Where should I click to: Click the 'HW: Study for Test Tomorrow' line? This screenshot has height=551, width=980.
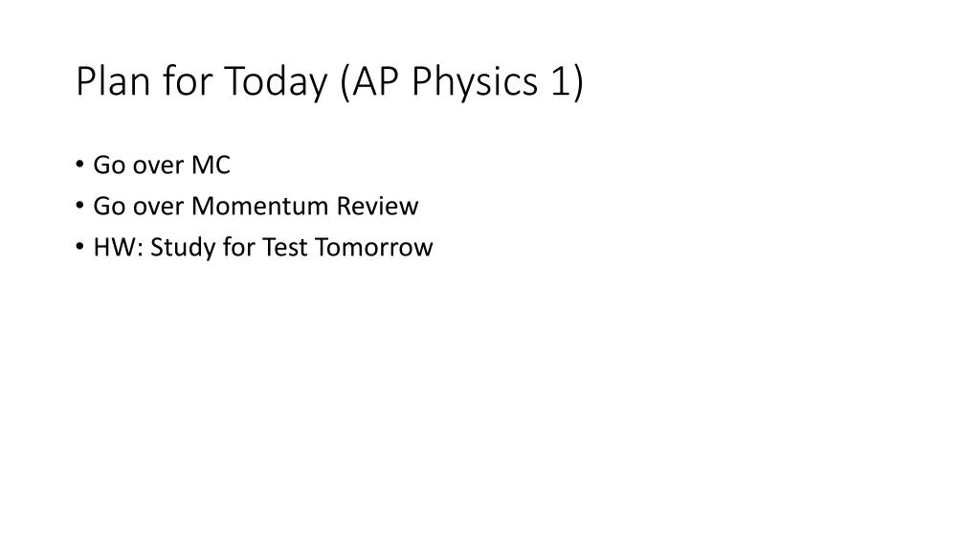tap(262, 248)
